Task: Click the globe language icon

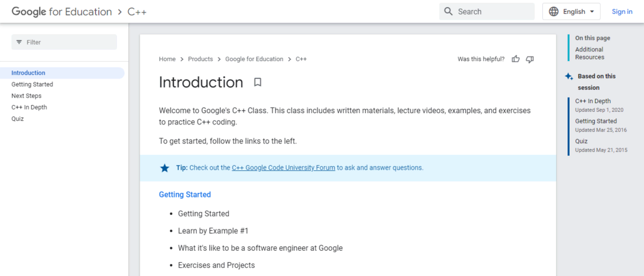Action: 553,11
